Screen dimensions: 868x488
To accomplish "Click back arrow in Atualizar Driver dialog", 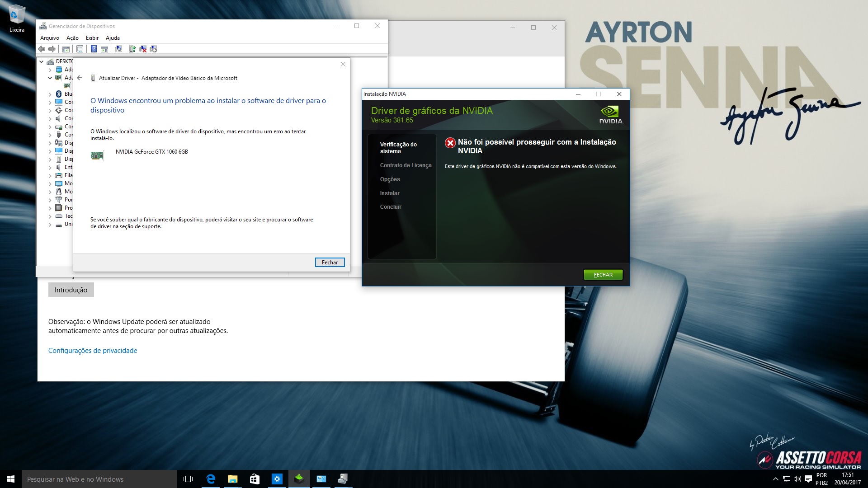I will [80, 78].
